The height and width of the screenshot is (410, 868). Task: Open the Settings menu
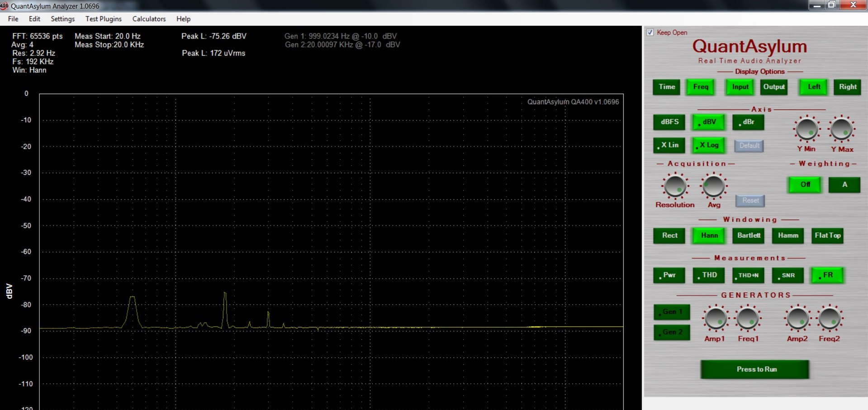point(62,19)
